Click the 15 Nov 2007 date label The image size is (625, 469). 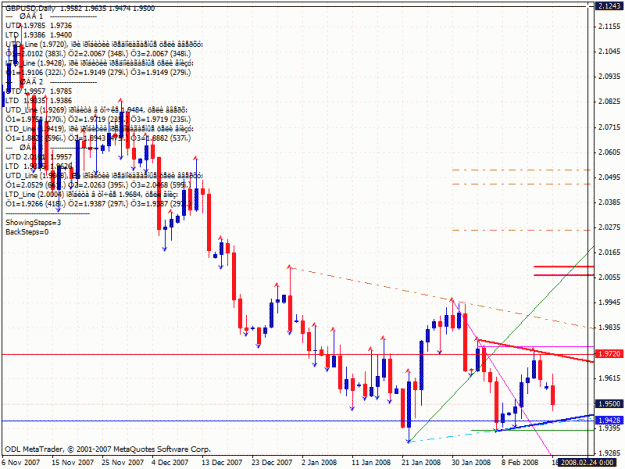(73, 462)
